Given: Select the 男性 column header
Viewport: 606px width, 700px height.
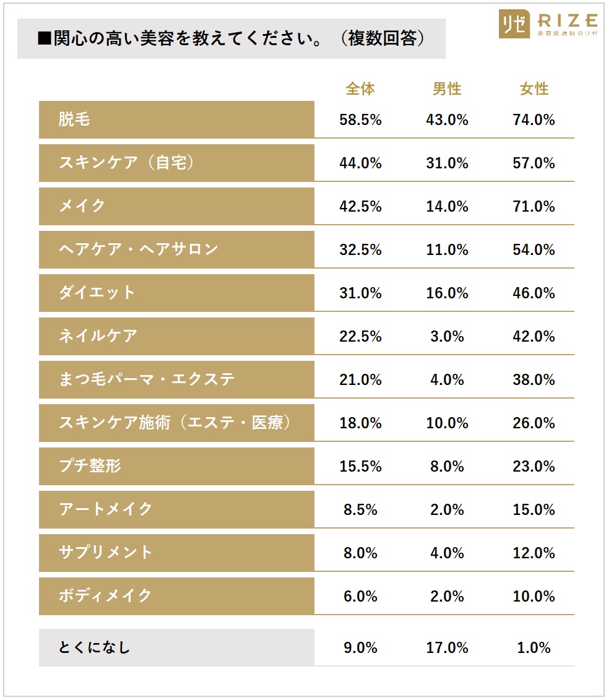Looking at the screenshot, I should [x=447, y=89].
